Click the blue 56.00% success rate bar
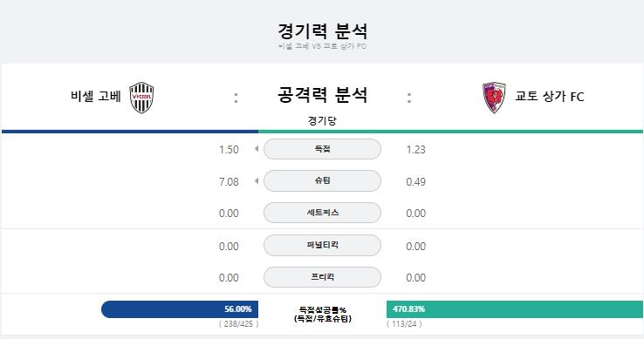The image size is (644, 339). tap(180, 309)
